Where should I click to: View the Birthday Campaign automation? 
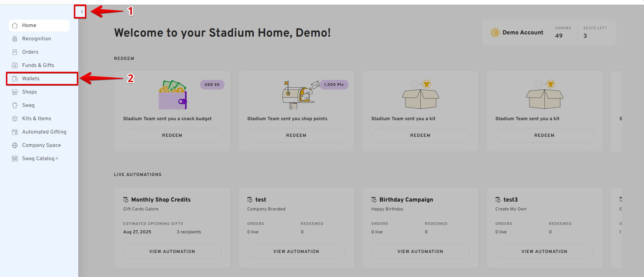[420, 251]
